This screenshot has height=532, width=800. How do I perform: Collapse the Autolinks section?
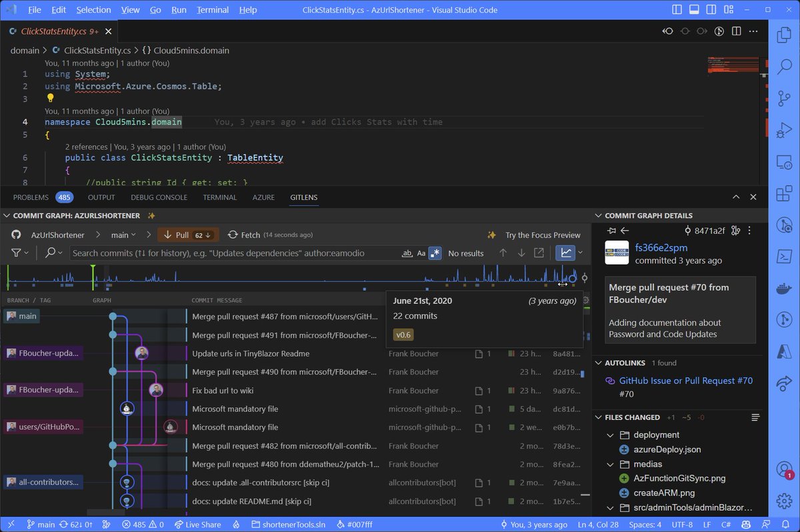(x=598, y=363)
